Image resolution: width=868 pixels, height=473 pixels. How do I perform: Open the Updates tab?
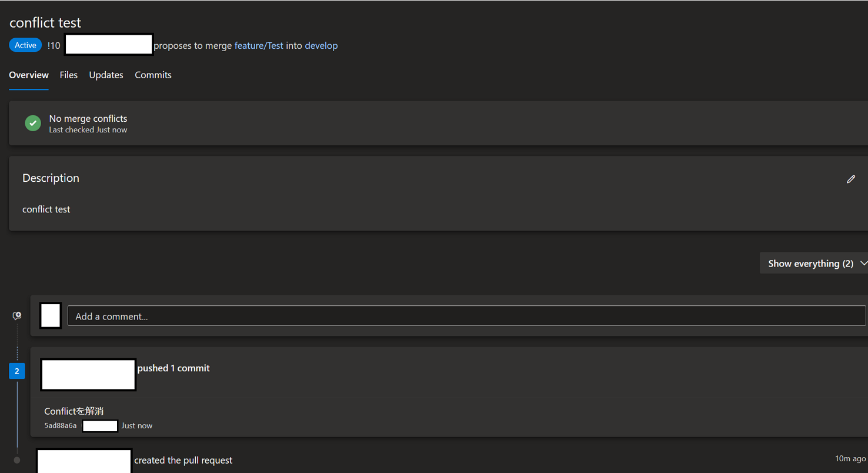pos(106,75)
